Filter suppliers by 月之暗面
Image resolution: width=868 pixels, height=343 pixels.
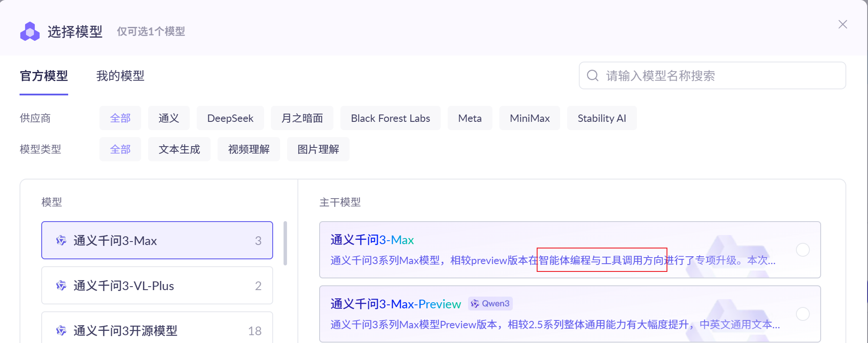(x=302, y=118)
